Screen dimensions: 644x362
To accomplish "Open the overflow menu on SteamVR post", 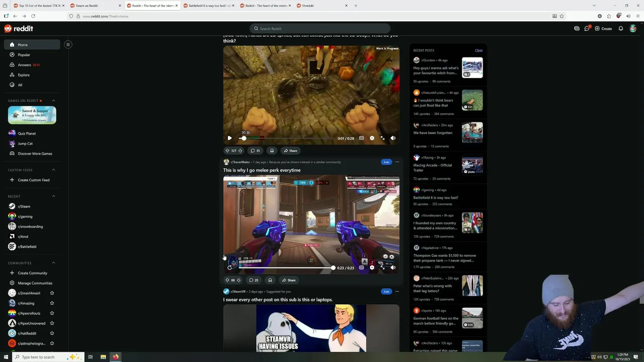I will click(397, 291).
